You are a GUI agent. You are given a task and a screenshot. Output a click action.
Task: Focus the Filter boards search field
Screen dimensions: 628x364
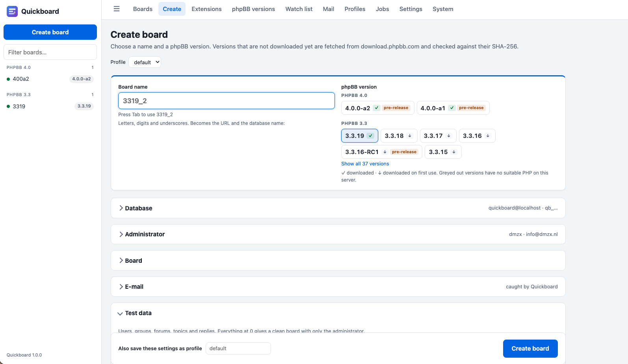tap(50, 52)
